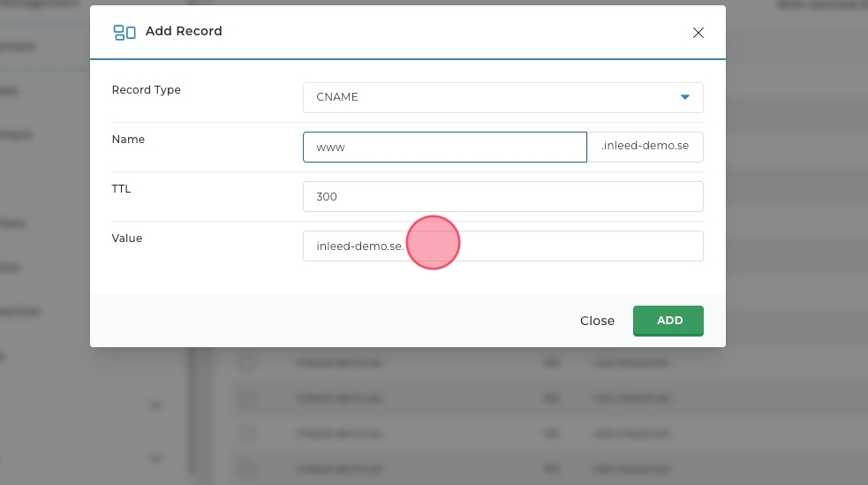The image size is (868, 485).
Task: Tick the second row checkbox below dialog
Action: pyautogui.click(x=248, y=398)
